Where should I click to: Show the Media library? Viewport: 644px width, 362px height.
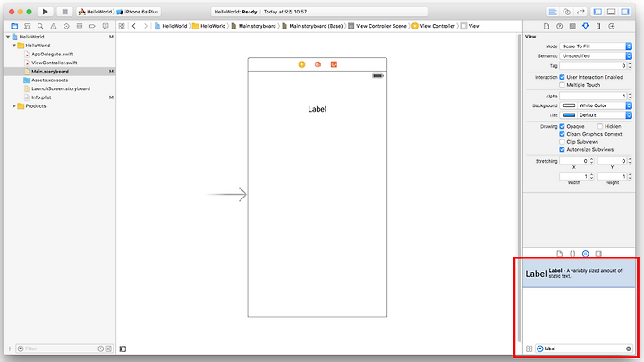click(x=598, y=254)
